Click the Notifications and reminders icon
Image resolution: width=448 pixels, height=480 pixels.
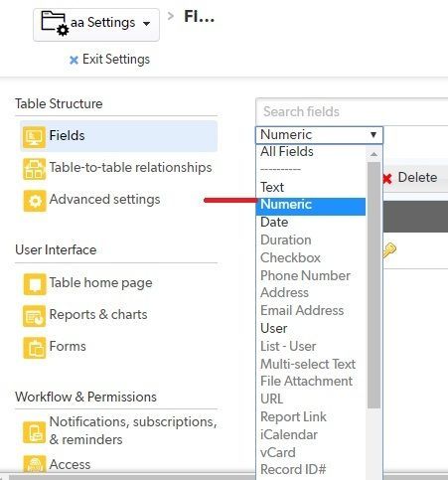pyautogui.click(x=35, y=431)
